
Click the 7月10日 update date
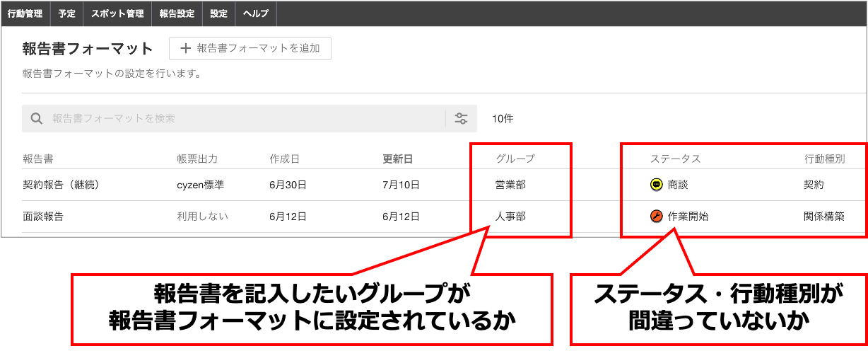point(401,185)
